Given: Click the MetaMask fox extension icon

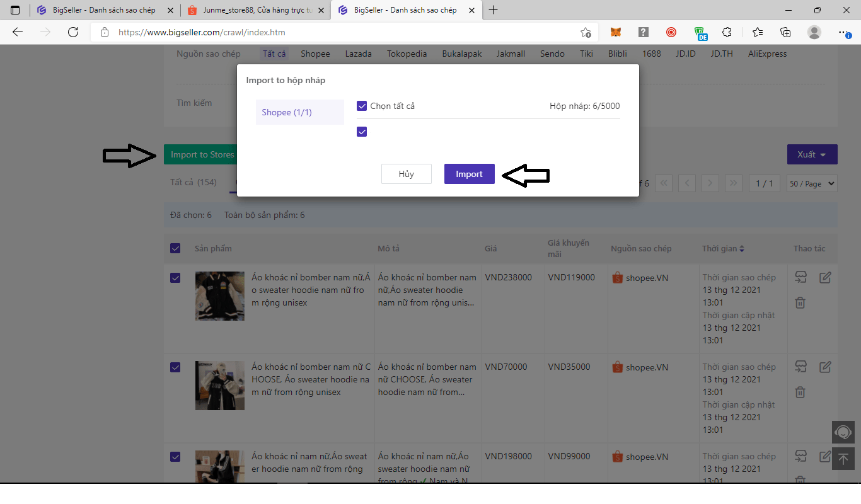Looking at the screenshot, I should [x=615, y=32].
